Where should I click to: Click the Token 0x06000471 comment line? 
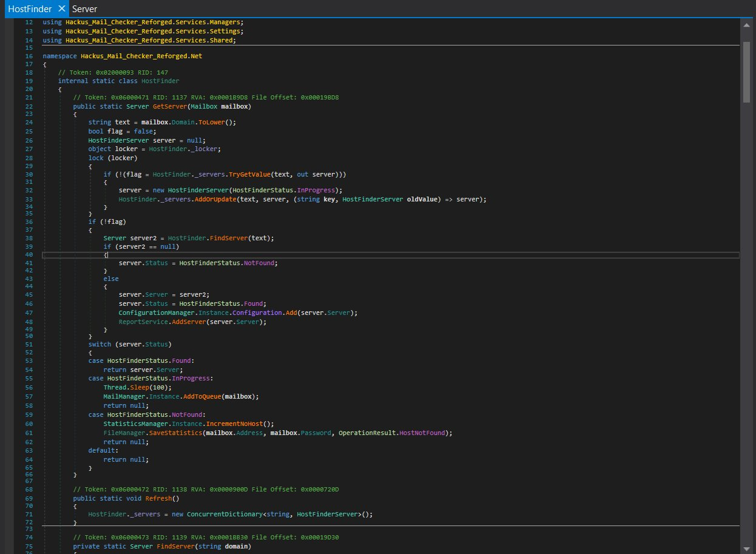tap(206, 97)
